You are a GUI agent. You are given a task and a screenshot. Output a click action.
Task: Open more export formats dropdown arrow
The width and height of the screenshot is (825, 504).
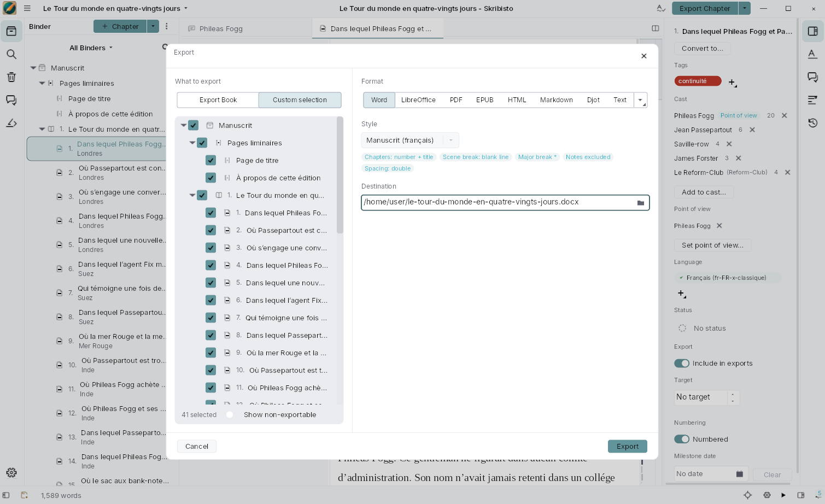click(641, 100)
